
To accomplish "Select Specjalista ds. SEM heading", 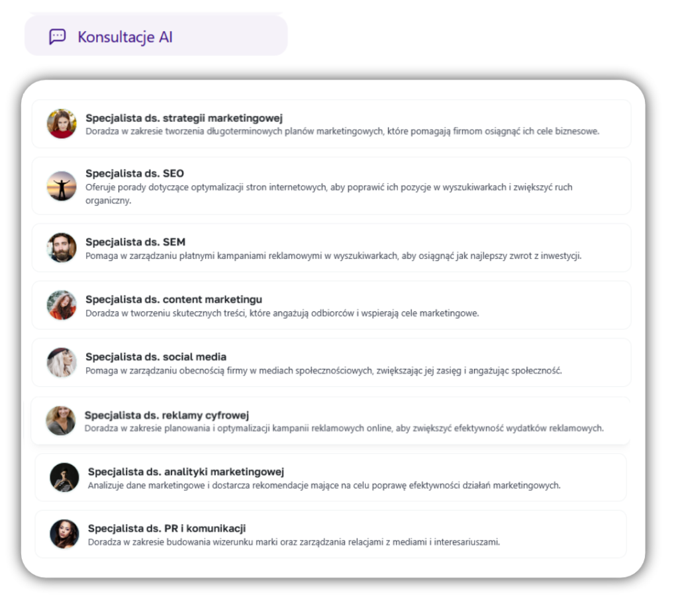I will click(x=135, y=242).
